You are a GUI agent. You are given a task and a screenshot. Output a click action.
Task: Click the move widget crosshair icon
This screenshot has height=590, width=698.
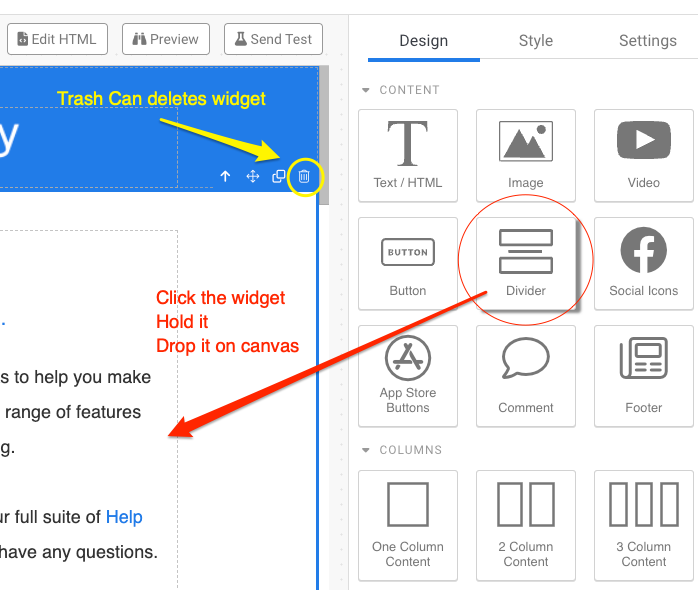253,176
